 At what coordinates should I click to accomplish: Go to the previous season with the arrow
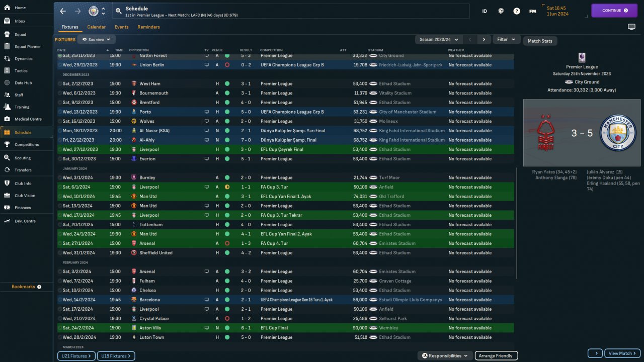coord(470,39)
